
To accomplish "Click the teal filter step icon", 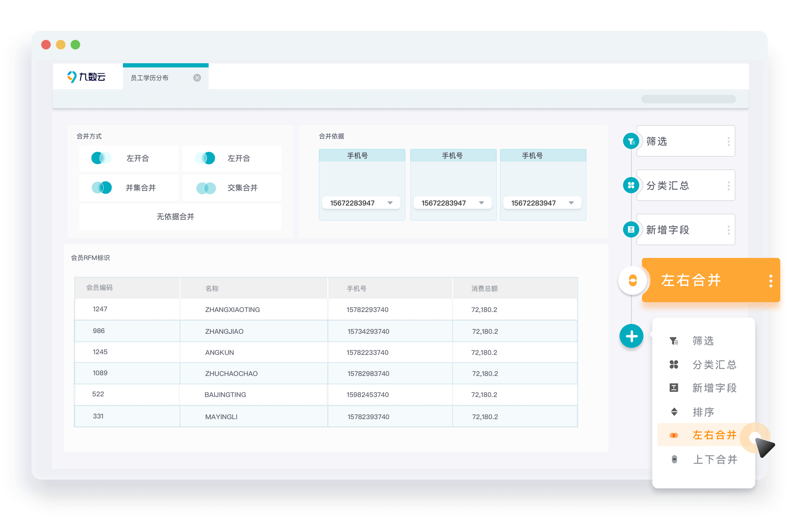I will (631, 141).
